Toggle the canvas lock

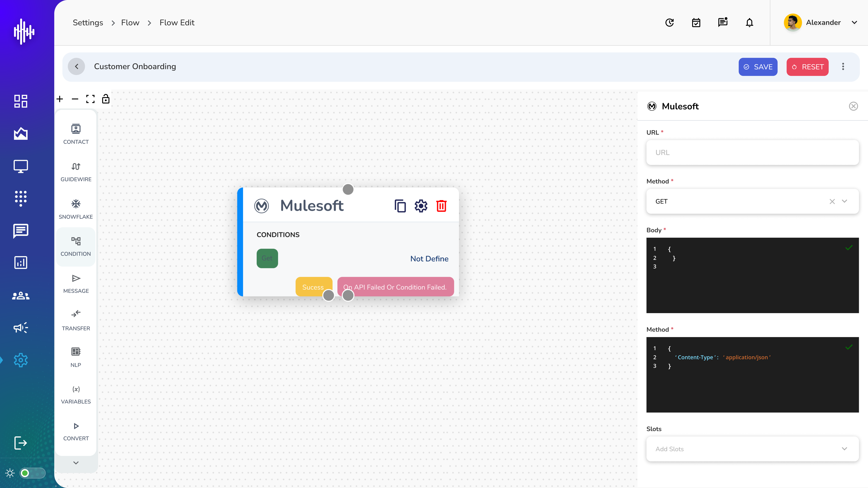(x=106, y=99)
